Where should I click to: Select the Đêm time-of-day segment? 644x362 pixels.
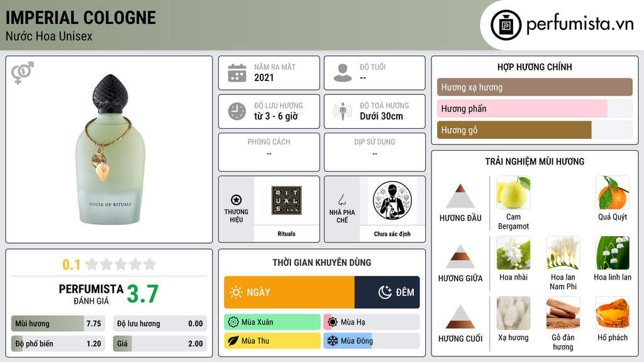[387, 292]
